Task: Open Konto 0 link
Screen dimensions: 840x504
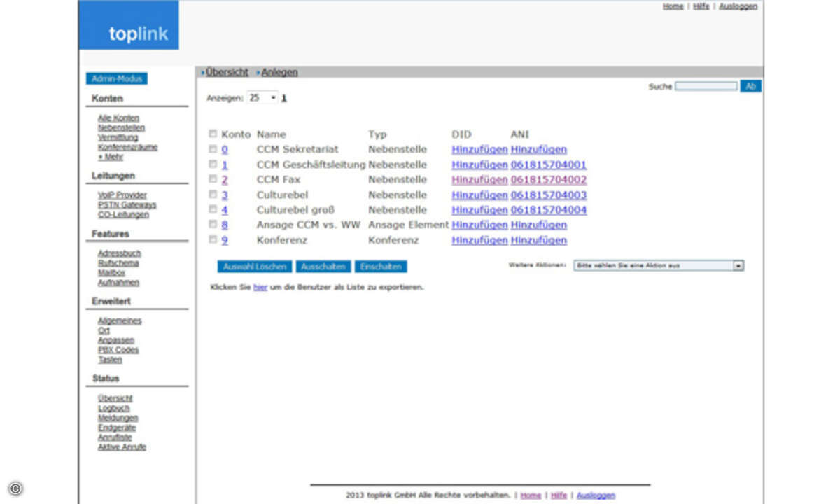Action: (225, 149)
